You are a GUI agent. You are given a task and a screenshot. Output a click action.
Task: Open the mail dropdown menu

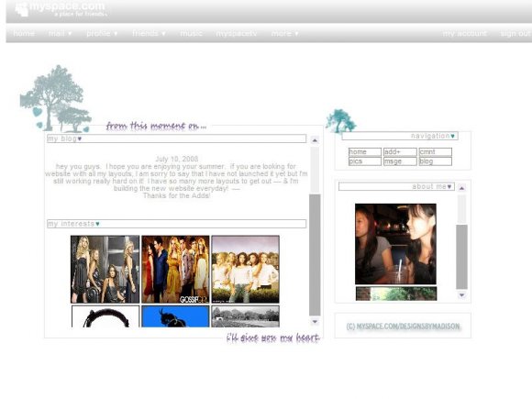pyautogui.click(x=60, y=33)
